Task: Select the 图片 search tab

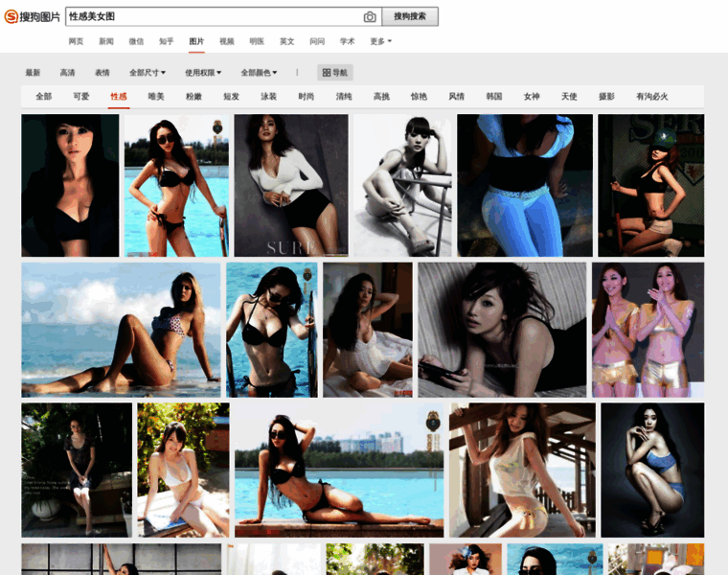Action: click(x=196, y=41)
